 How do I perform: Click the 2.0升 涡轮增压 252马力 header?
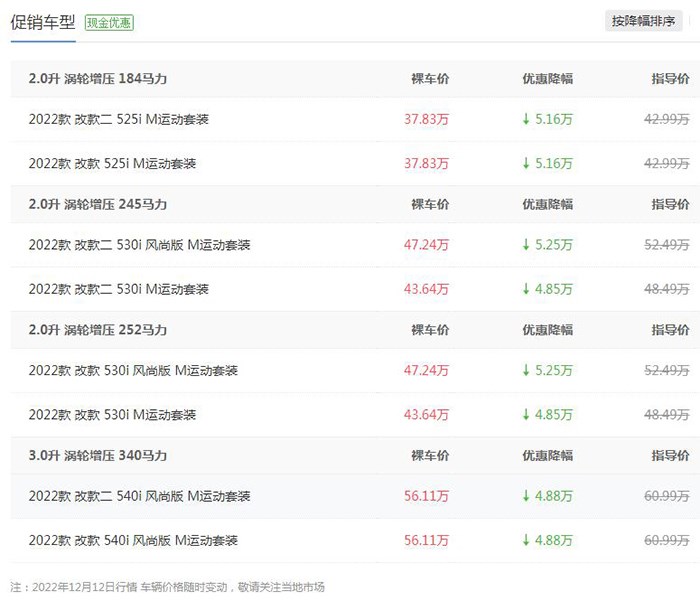(x=98, y=330)
